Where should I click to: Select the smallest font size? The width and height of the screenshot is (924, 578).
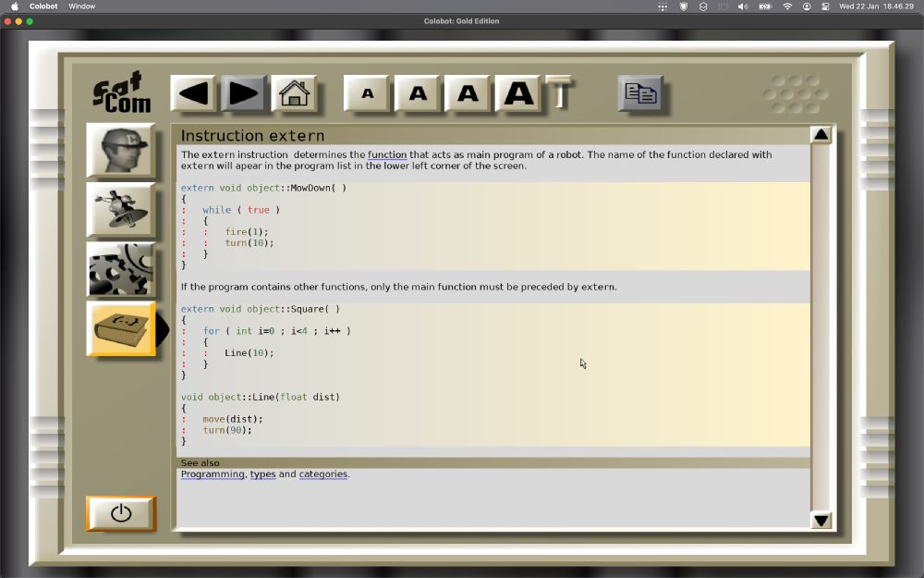367,92
